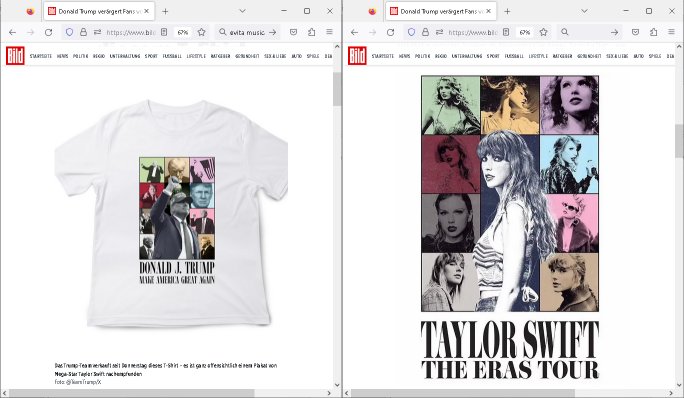Screen dimensions: 684x398
Task: Bookmark page with star in left window
Action: tap(201, 32)
